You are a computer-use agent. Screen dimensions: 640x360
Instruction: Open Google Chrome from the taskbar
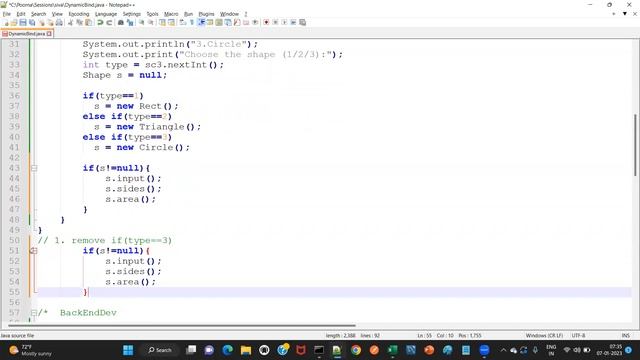(356, 350)
